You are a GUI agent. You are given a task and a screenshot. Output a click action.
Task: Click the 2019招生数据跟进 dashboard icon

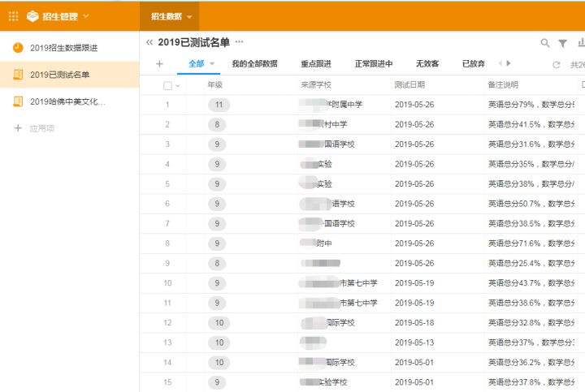click(x=18, y=48)
